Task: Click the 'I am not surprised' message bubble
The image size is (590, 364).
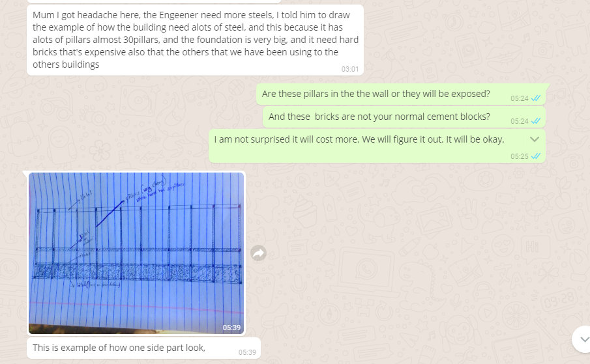Action: 377,146
